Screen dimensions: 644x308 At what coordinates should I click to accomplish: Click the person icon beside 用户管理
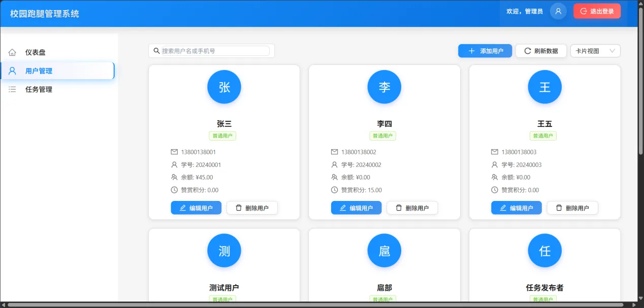click(x=12, y=71)
